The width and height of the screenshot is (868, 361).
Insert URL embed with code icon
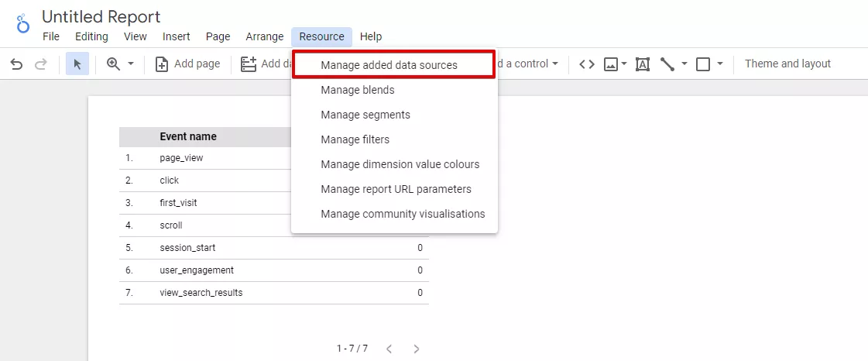tap(587, 64)
